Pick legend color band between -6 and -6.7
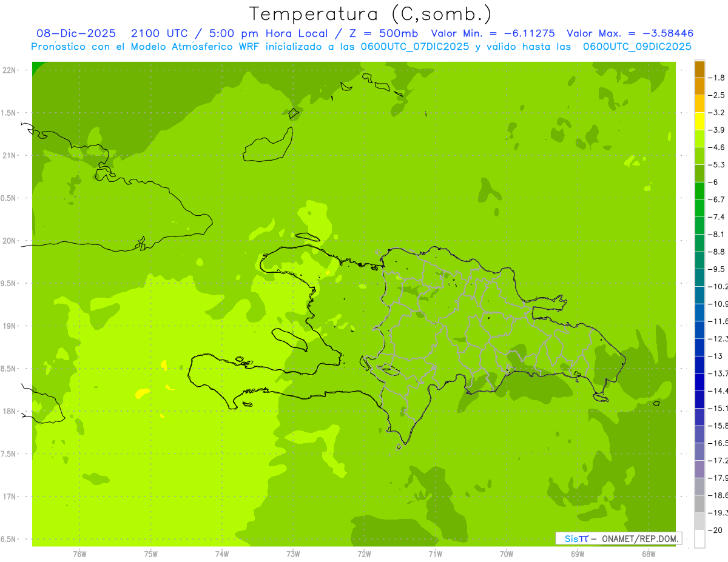This screenshot has width=728, height=562. 699,191
